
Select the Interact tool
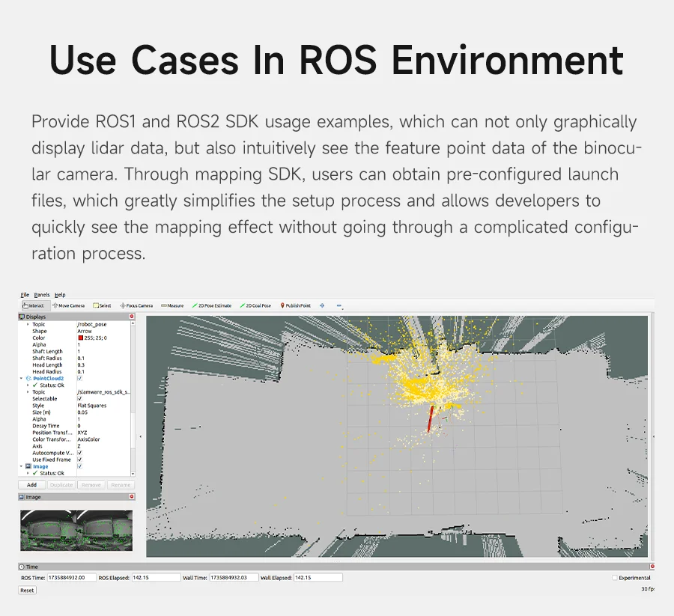[35, 305]
